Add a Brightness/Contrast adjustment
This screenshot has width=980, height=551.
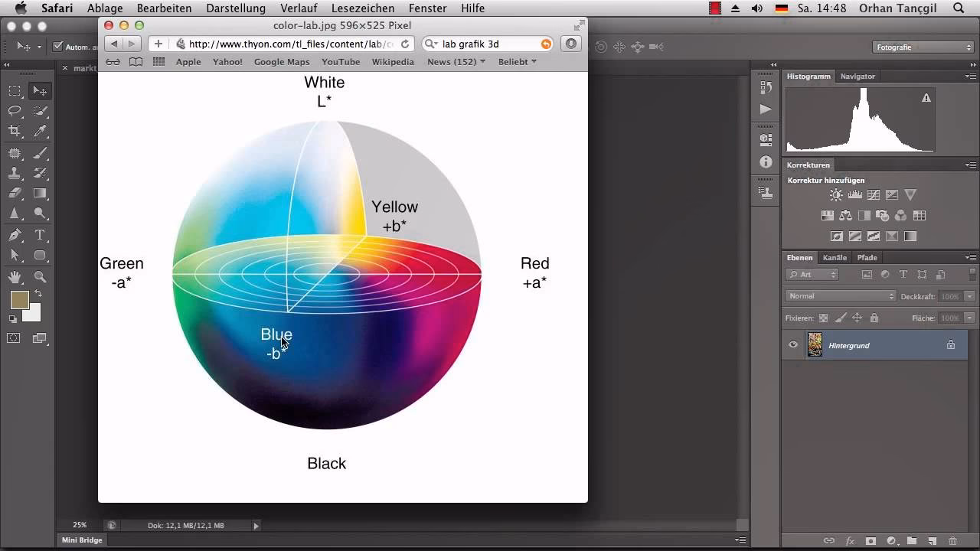(836, 195)
